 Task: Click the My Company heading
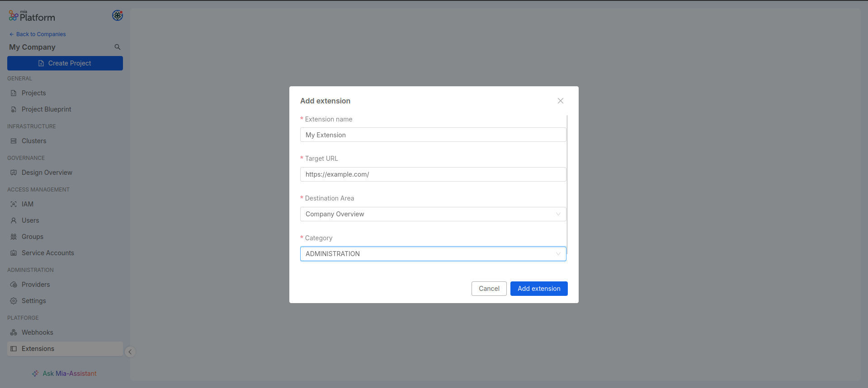(x=32, y=47)
